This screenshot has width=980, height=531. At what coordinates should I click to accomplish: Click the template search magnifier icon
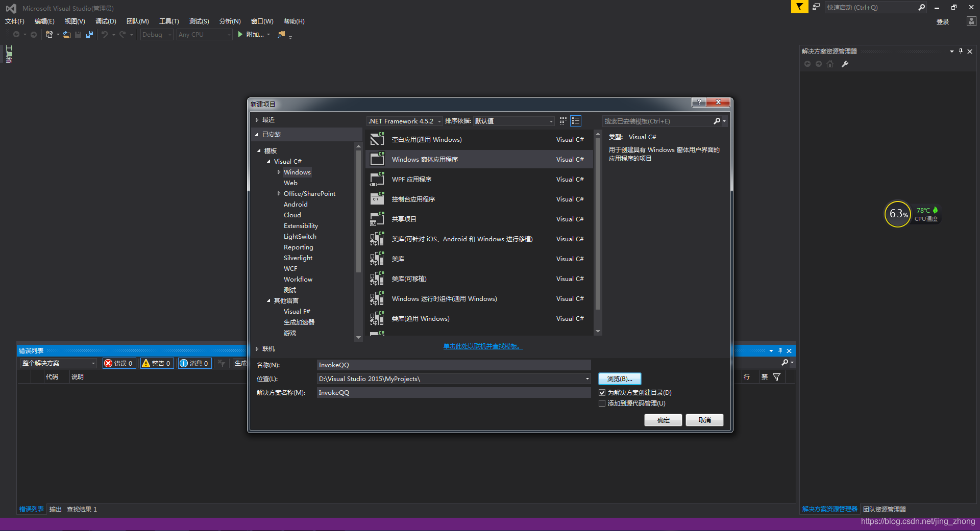pyautogui.click(x=717, y=121)
